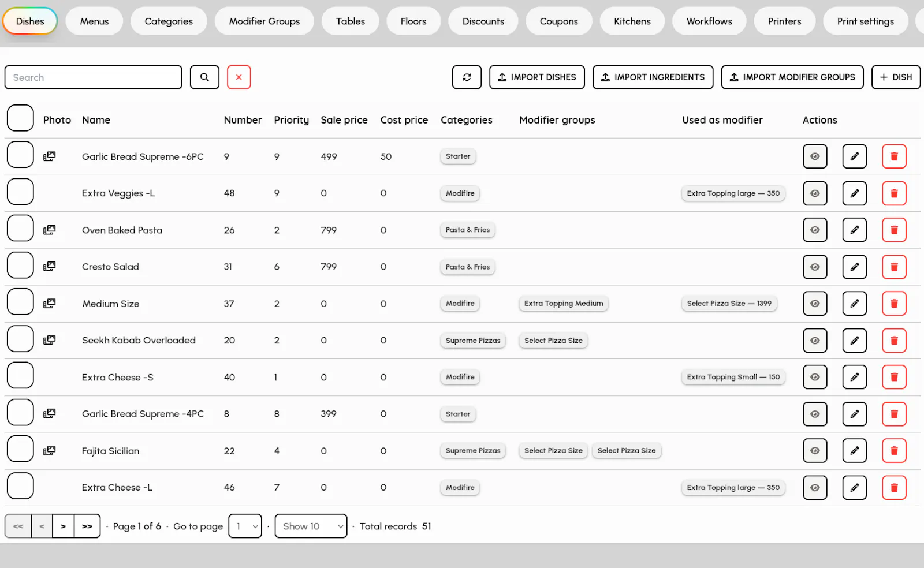Image resolution: width=924 pixels, height=568 pixels.
Task: Edit Garlic Bread Supreme -6PC dish
Action: (855, 156)
